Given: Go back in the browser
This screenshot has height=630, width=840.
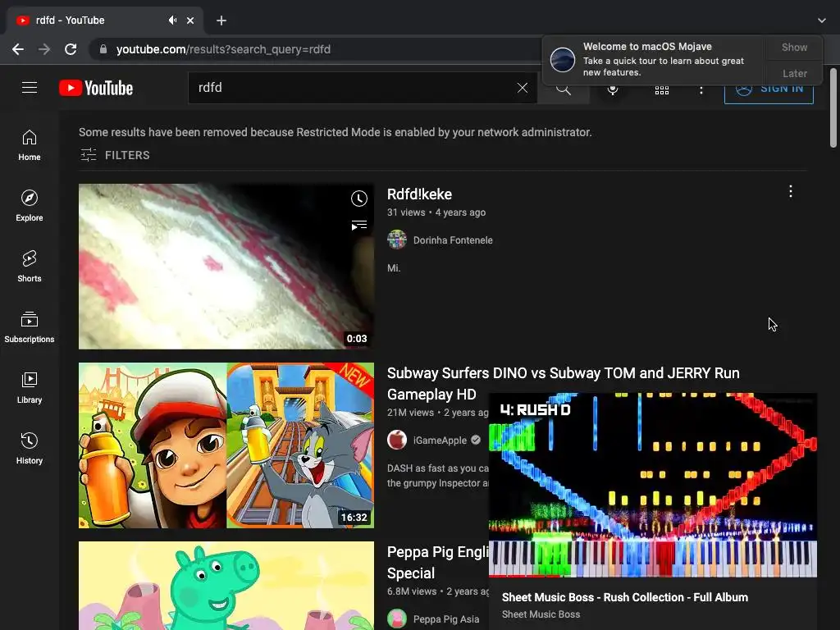Looking at the screenshot, I should click(x=18, y=49).
